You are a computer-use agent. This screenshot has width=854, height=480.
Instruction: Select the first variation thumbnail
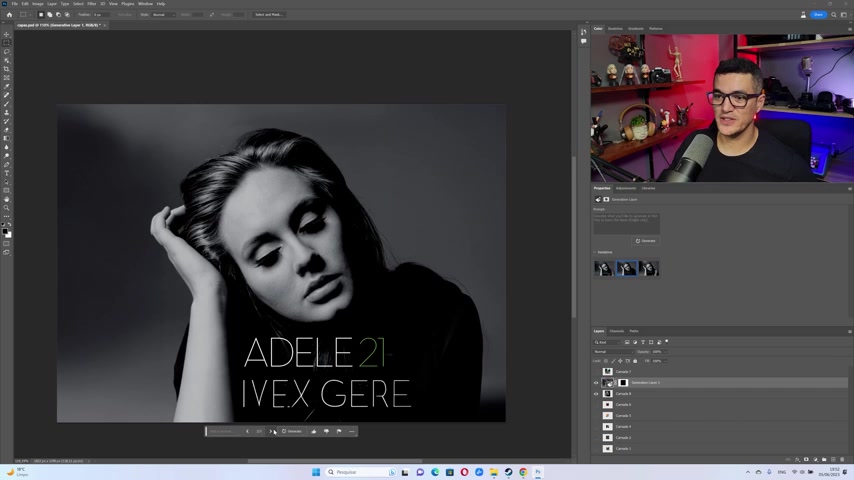click(604, 268)
